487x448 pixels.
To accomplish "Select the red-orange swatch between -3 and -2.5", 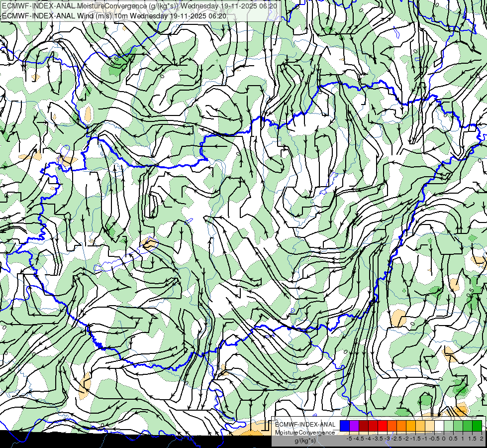I will point(392,426).
